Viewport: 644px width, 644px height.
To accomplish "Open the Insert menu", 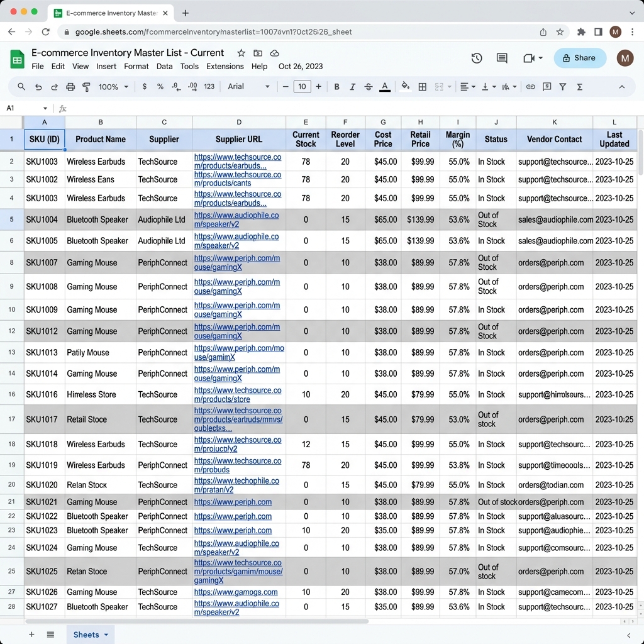I will tap(106, 66).
